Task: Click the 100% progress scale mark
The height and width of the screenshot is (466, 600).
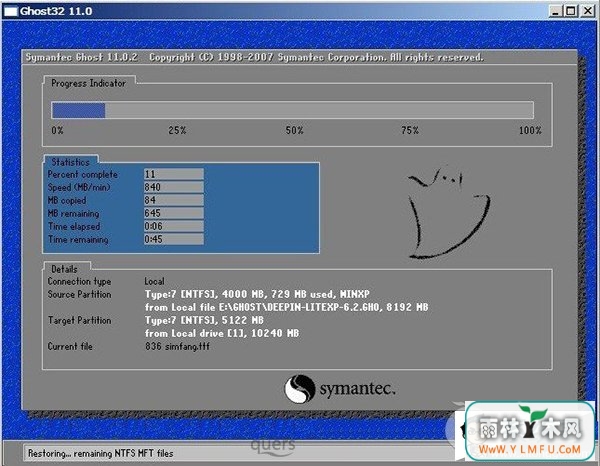Action: (x=530, y=130)
